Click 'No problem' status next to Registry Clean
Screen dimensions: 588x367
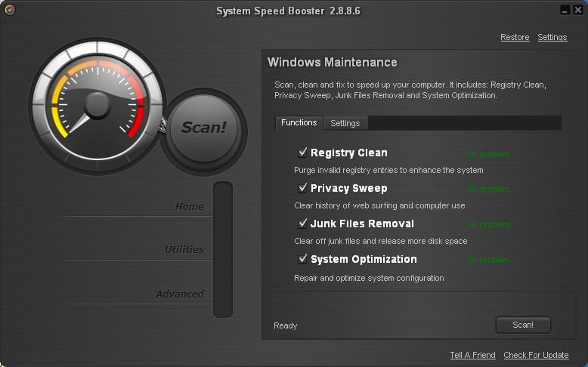pos(489,154)
